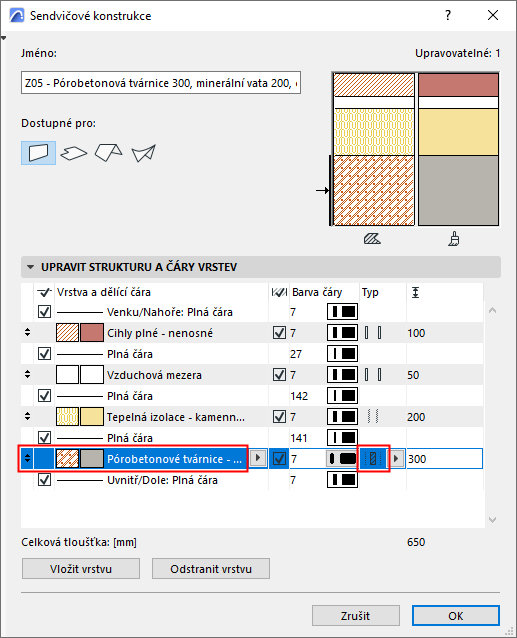This screenshot has height=638, width=517.
Task: Click the Zrušit button
Action: (356, 616)
